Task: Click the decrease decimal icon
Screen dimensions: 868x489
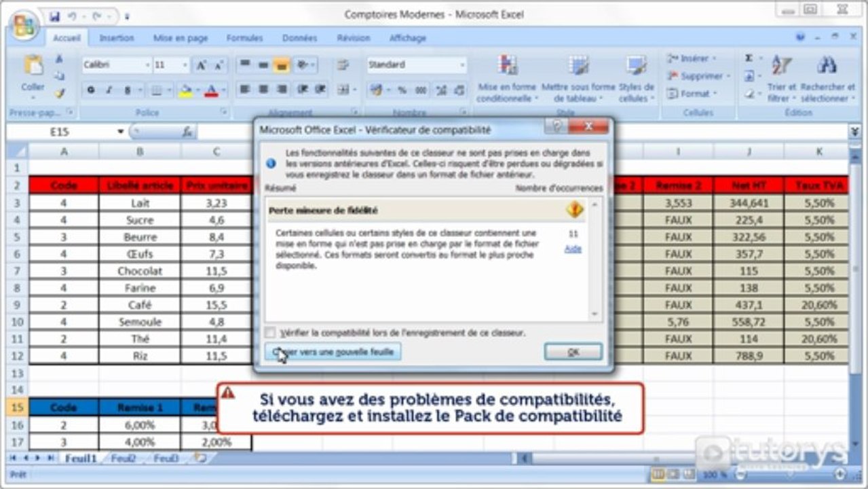Action: (460, 90)
